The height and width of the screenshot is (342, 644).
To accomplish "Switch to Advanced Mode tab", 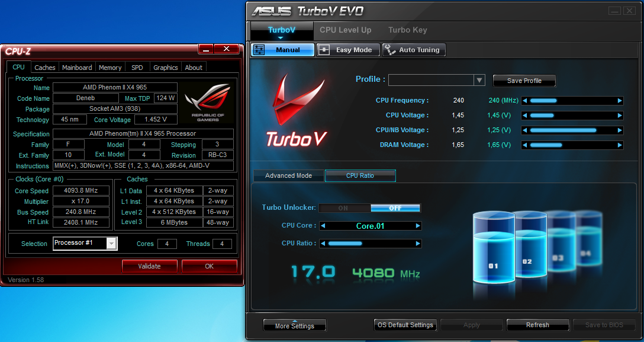I will [x=288, y=175].
